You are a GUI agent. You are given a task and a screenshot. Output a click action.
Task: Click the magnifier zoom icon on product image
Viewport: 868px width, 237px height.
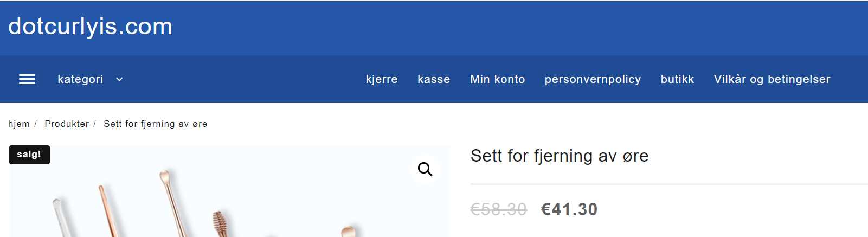click(425, 169)
